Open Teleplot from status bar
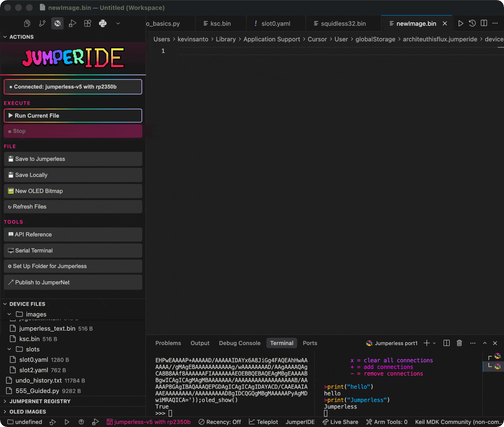Image resolution: width=504 pixels, height=427 pixels. pos(263,422)
